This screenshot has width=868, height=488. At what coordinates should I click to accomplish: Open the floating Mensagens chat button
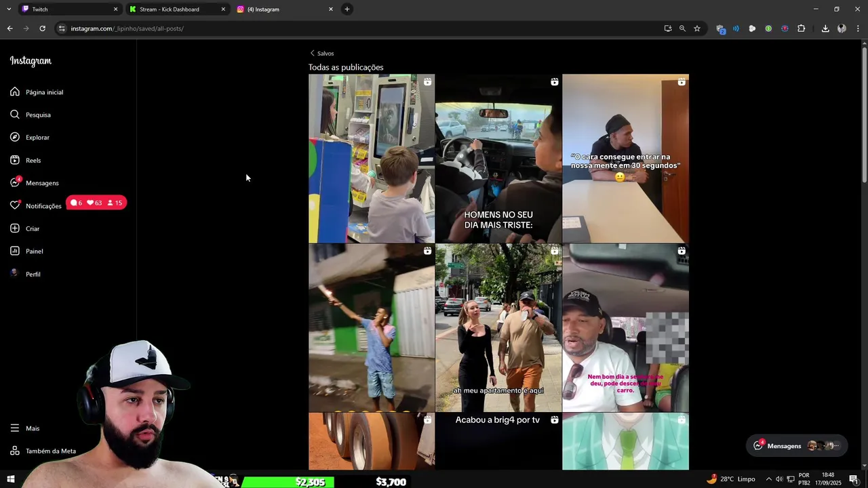[797, 446]
